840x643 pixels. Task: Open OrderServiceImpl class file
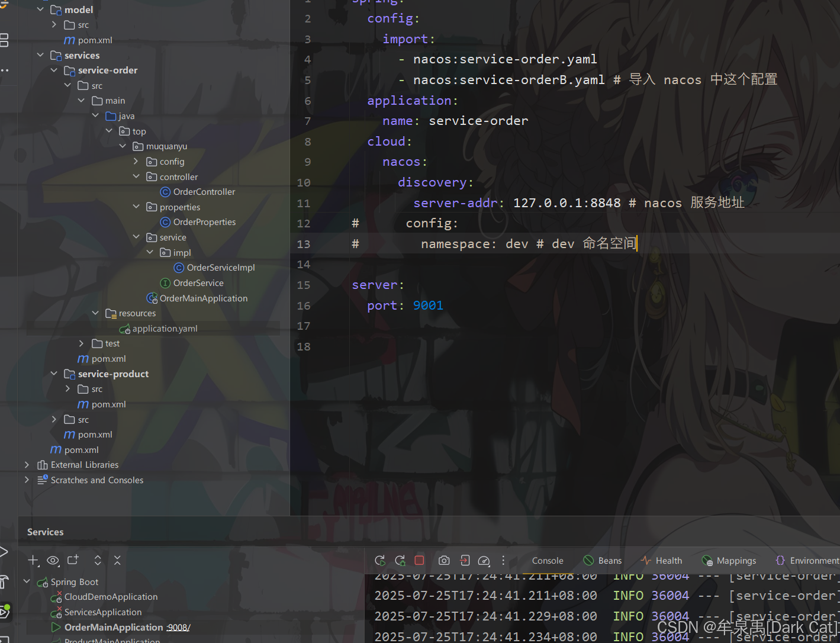(x=221, y=268)
